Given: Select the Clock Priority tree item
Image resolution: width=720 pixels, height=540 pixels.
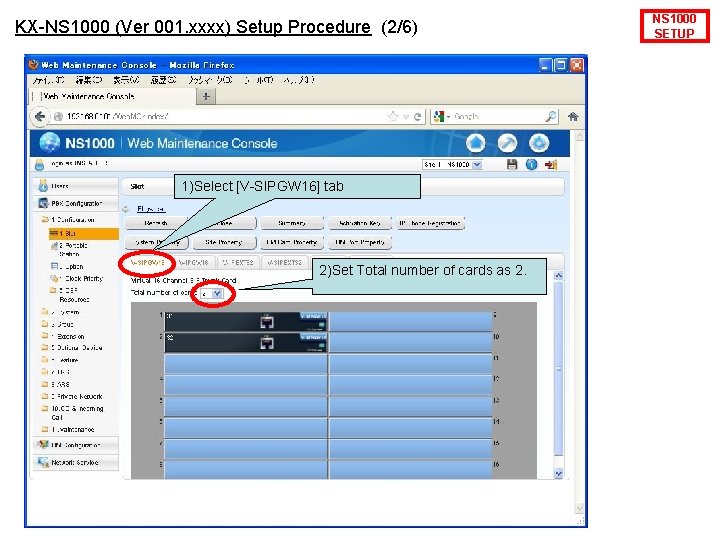Looking at the screenshot, I should click(x=77, y=278).
